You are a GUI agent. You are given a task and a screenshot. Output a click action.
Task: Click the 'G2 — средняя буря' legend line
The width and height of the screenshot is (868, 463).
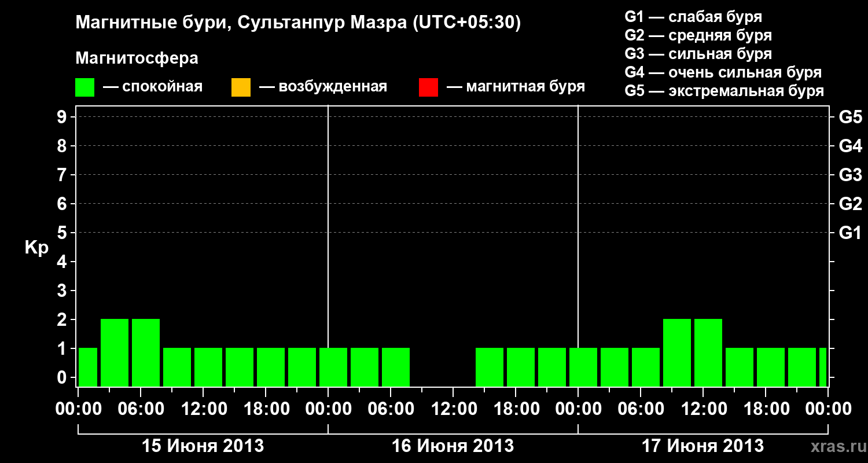pyautogui.click(x=698, y=35)
